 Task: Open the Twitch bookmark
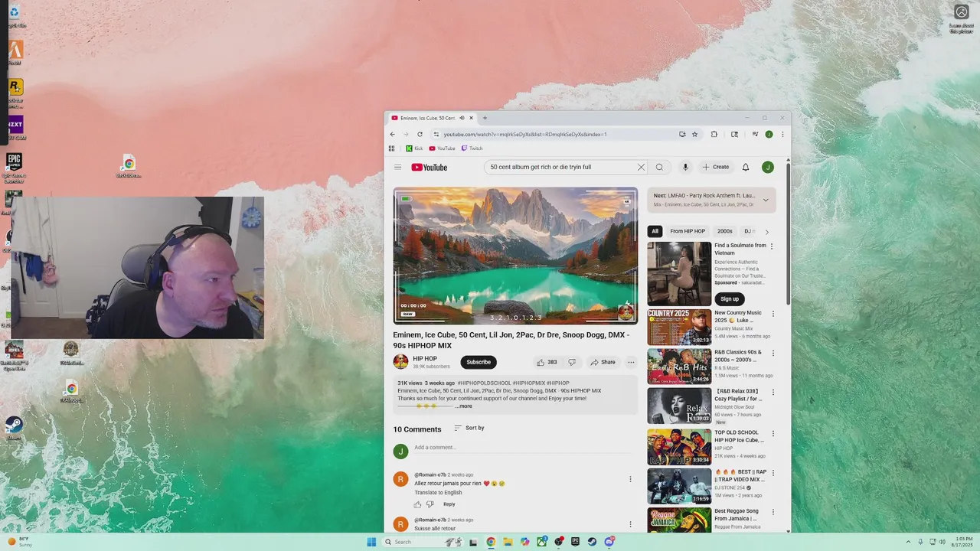point(472,148)
